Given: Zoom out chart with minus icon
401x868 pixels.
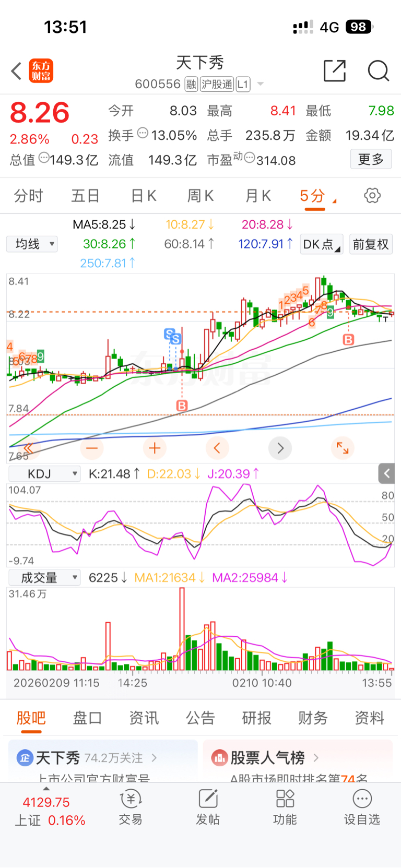Looking at the screenshot, I should tap(92, 448).
